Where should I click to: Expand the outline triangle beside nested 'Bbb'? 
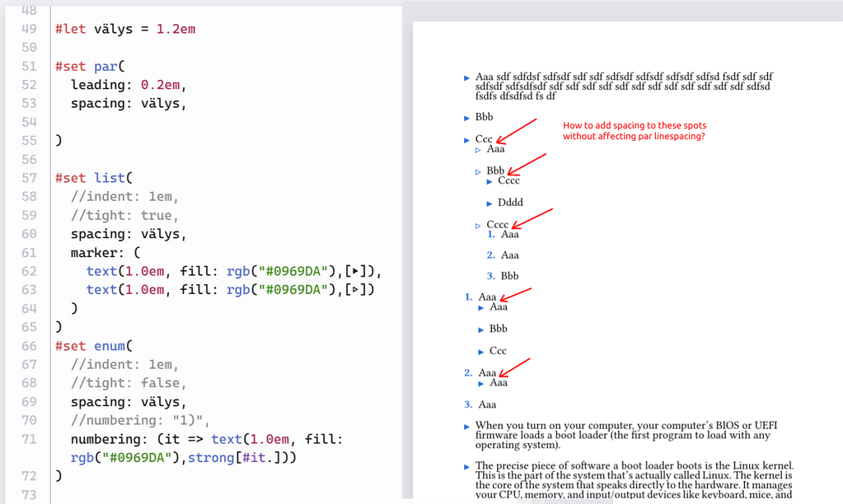point(478,170)
